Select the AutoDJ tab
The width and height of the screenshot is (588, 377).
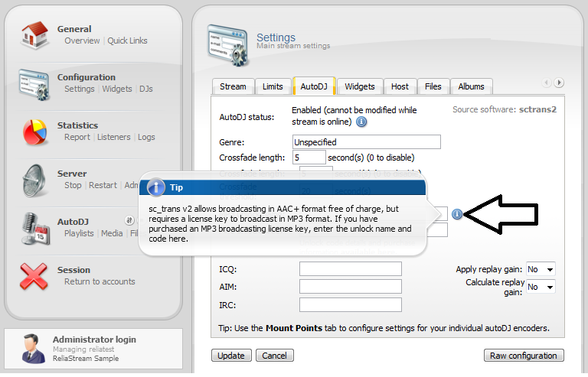click(314, 86)
